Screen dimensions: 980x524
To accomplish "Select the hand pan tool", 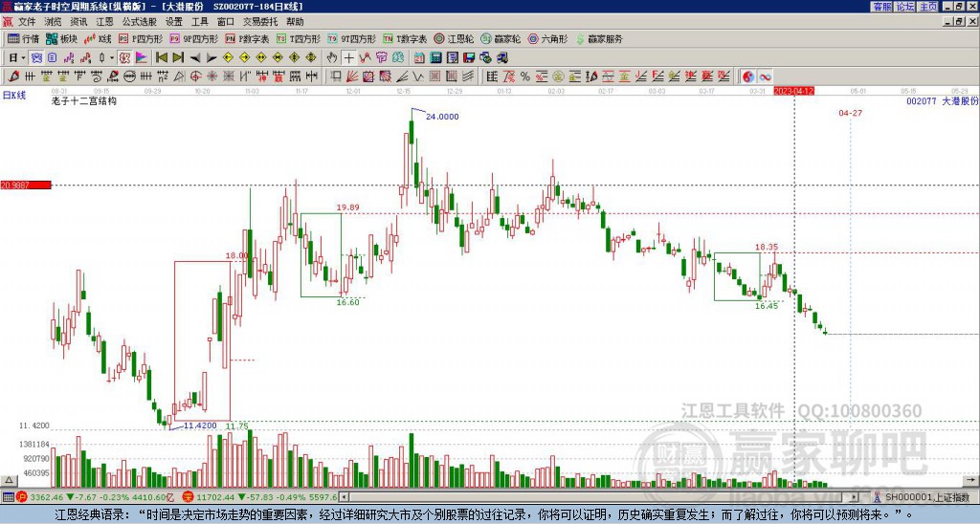I will 332,57.
